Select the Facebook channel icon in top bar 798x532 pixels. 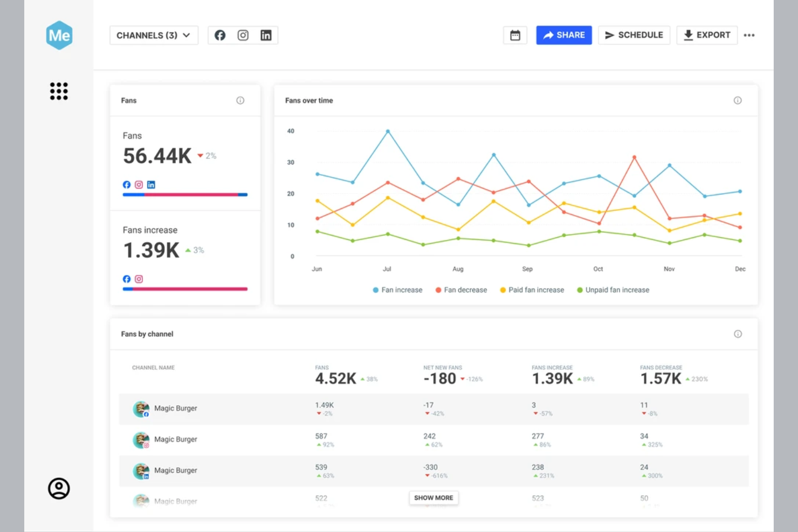(x=220, y=35)
